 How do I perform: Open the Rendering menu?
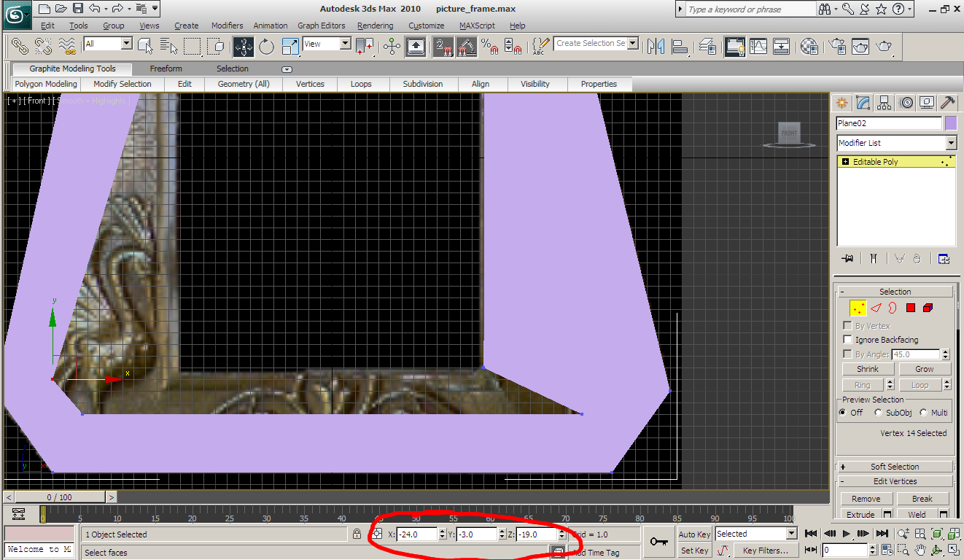pyautogui.click(x=375, y=26)
